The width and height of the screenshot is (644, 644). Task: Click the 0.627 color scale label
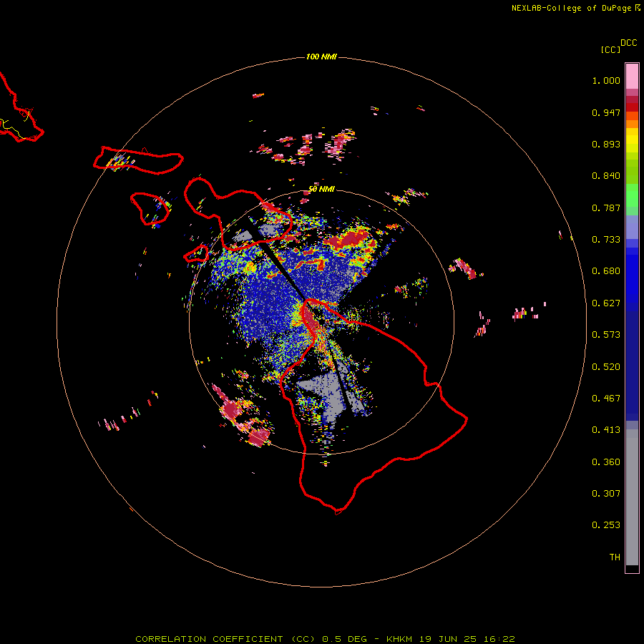point(606,303)
